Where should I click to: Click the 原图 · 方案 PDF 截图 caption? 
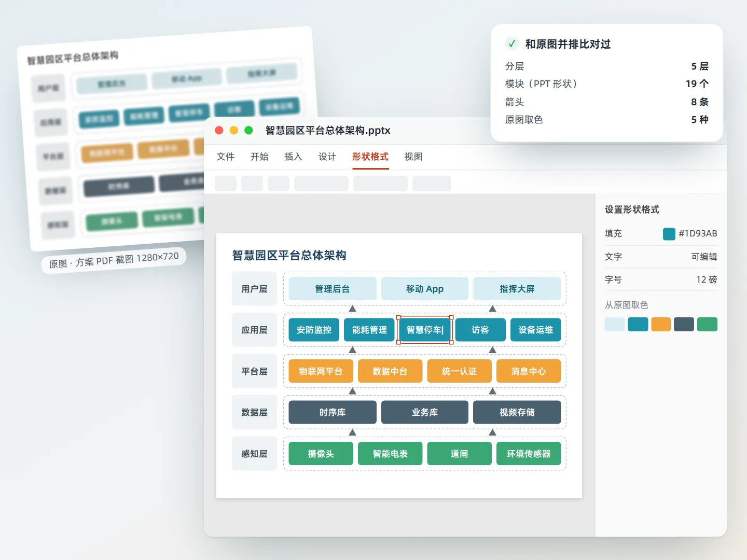pos(114,260)
